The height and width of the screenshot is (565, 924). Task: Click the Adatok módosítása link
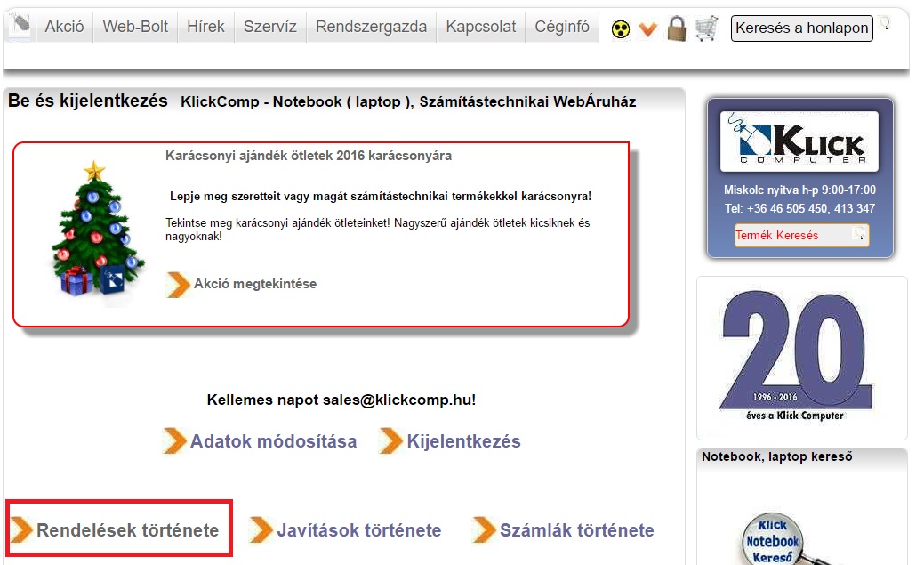tap(273, 441)
